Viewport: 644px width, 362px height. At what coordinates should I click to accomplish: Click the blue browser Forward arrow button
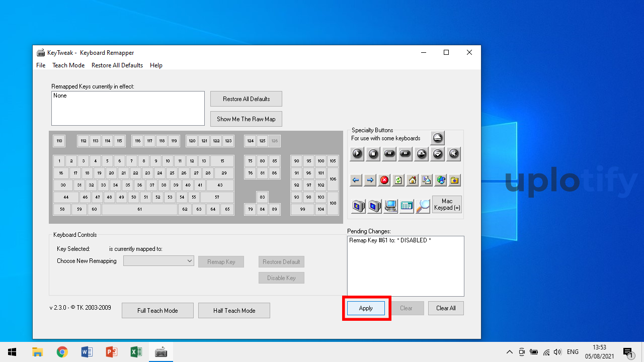pos(370,180)
